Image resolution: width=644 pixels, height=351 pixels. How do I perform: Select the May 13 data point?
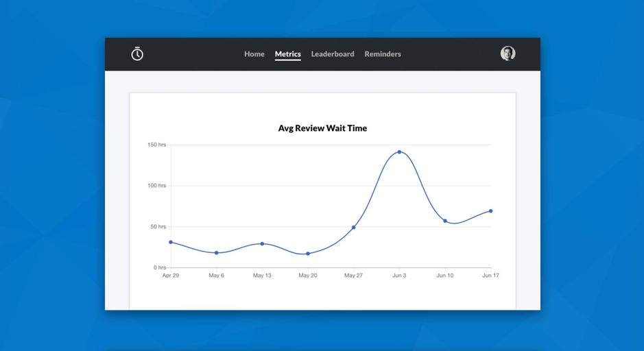coord(262,244)
